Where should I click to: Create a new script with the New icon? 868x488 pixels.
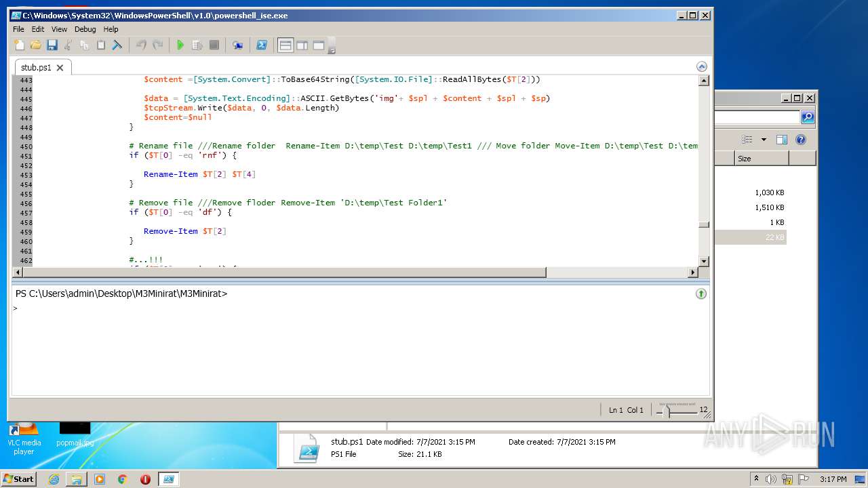(19, 45)
